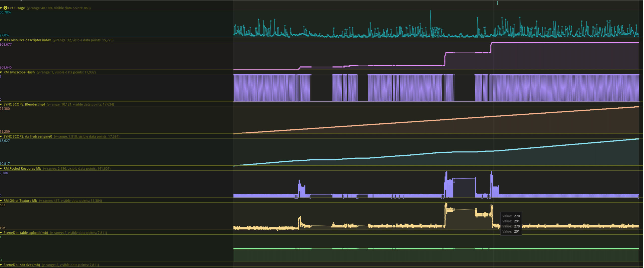The width and height of the screenshot is (644, 268).
Task: Click the teal marker above the CPU plot
Action: tap(498, 3)
